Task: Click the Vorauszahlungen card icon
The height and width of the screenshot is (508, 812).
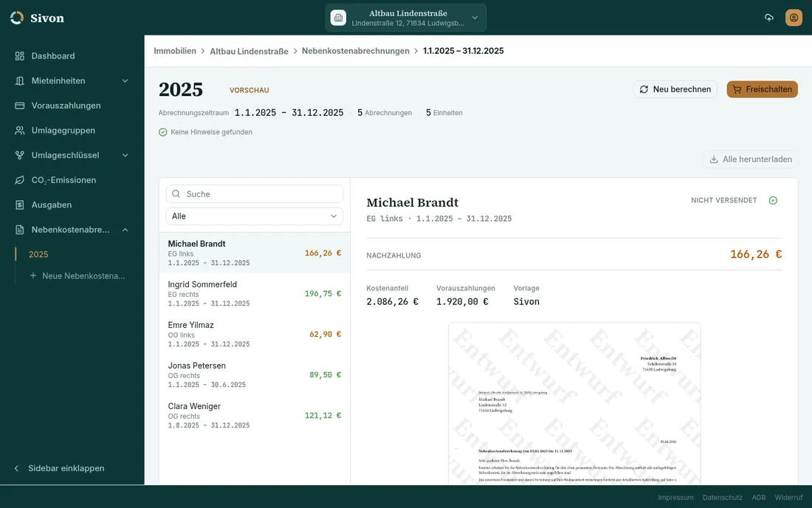Action: click(x=20, y=106)
